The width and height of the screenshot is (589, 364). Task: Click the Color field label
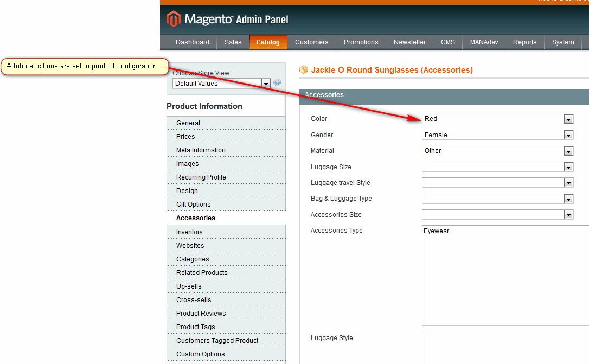[319, 119]
